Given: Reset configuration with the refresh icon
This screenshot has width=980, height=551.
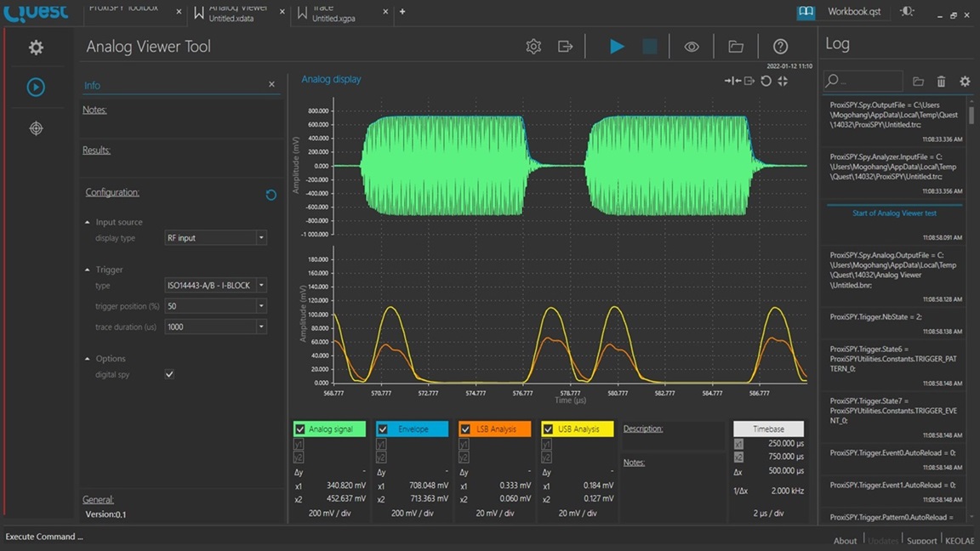Looking at the screenshot, I should pyautogui.click(x=271, y=195).
